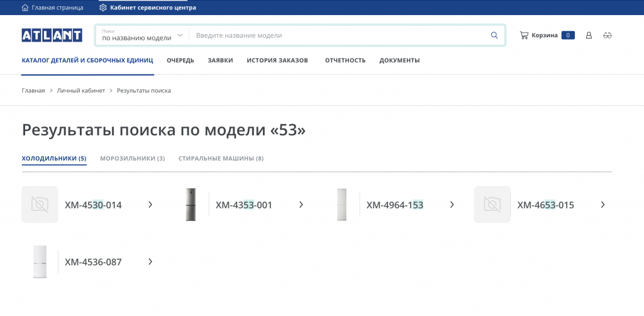Click the magnifier search icon
This screenshot has width=644, height=316.
pos(494,35)
